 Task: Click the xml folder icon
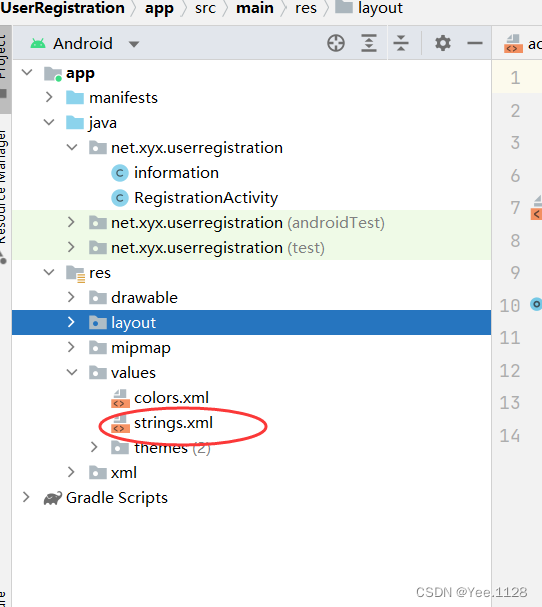(x=98, y=472)
